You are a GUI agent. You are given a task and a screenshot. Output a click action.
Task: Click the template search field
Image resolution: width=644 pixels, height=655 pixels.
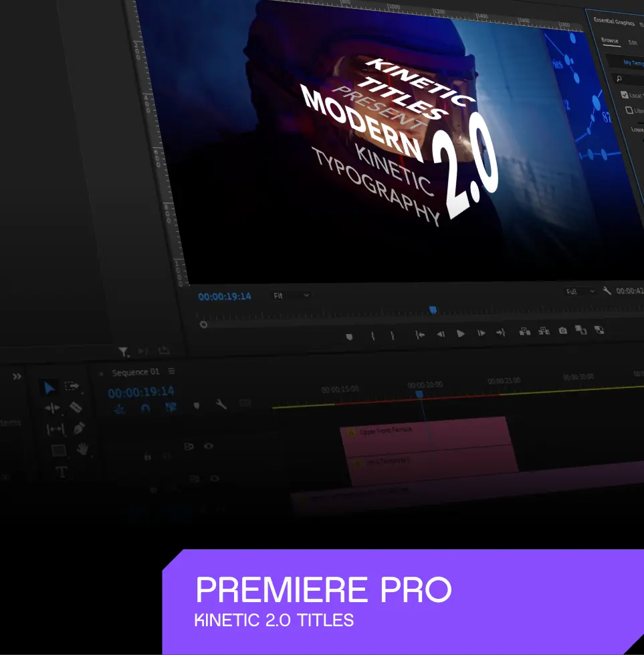tap(632, 79)
